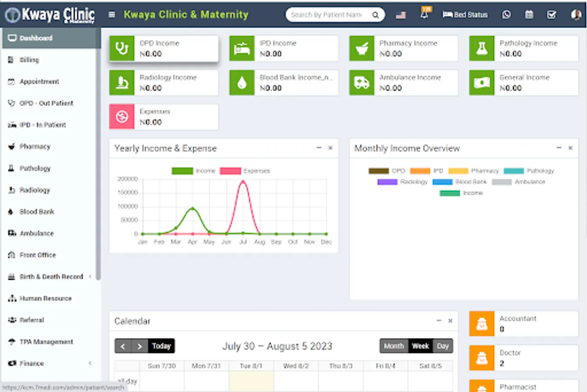The width and height of the screenshot is (587, 392).
Task: Click the OPD Income stethoscope icon
Action: pyautogui.click(x=122, y=48)
